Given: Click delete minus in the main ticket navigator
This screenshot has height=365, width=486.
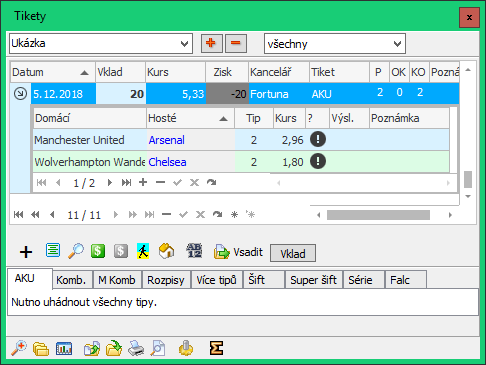Looking at the screenshot, I should [x=166, y=215].
